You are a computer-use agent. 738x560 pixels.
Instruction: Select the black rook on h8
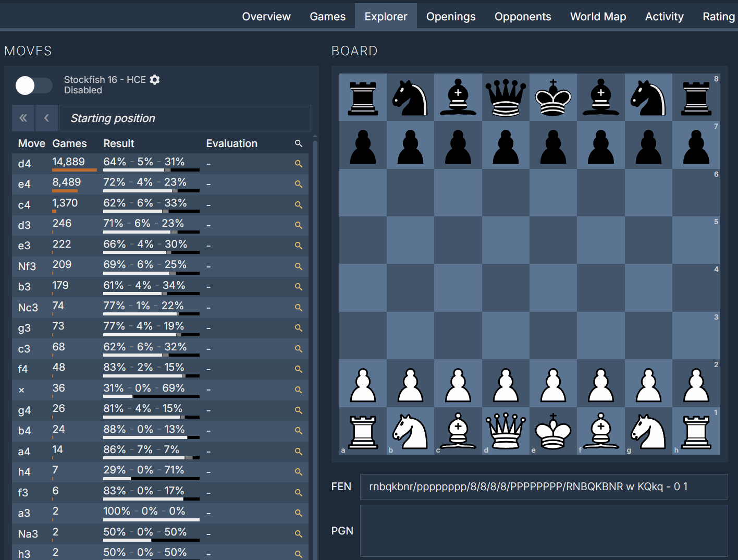click(x=696, y=97)
